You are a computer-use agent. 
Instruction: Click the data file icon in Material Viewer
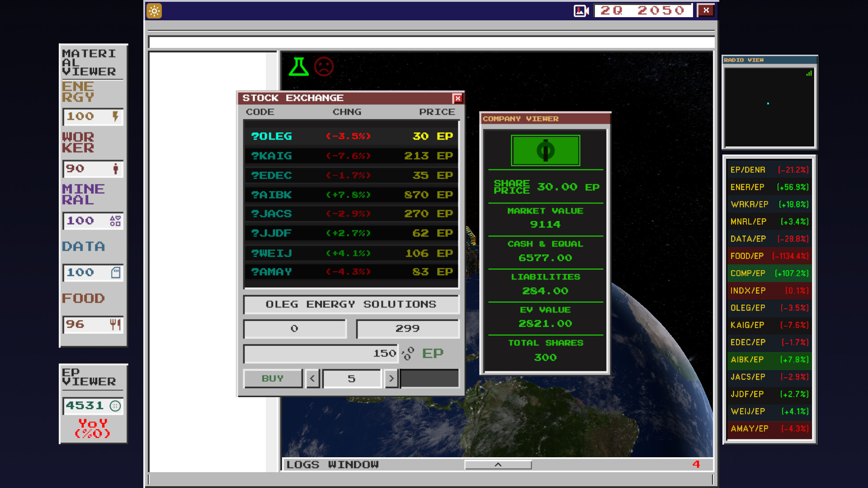tap(116, 272)
